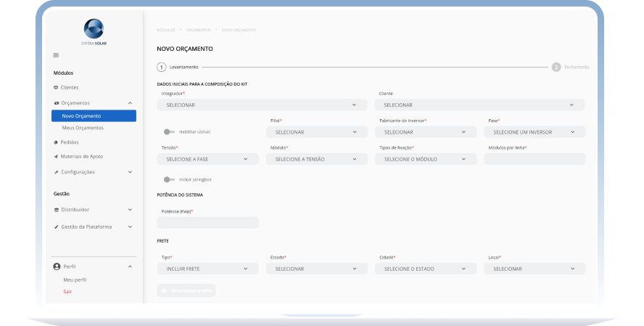644x326 pixels.
Task: Open the Integrador dropdown
Action: click(x=262, y=105)
